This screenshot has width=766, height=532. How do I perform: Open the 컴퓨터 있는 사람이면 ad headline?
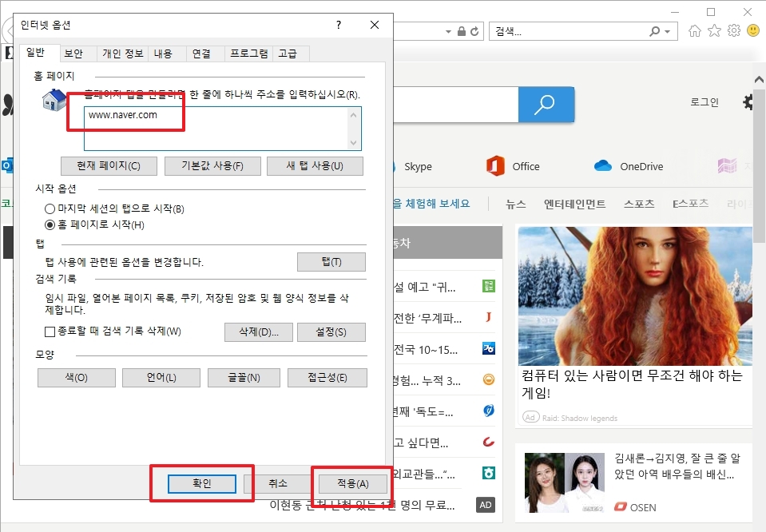coord(632,384)
